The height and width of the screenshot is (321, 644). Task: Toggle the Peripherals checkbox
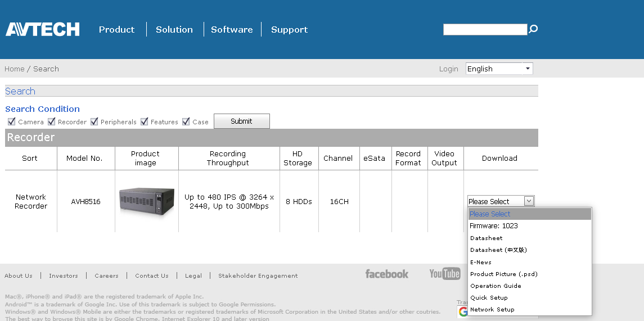[94, 121]
